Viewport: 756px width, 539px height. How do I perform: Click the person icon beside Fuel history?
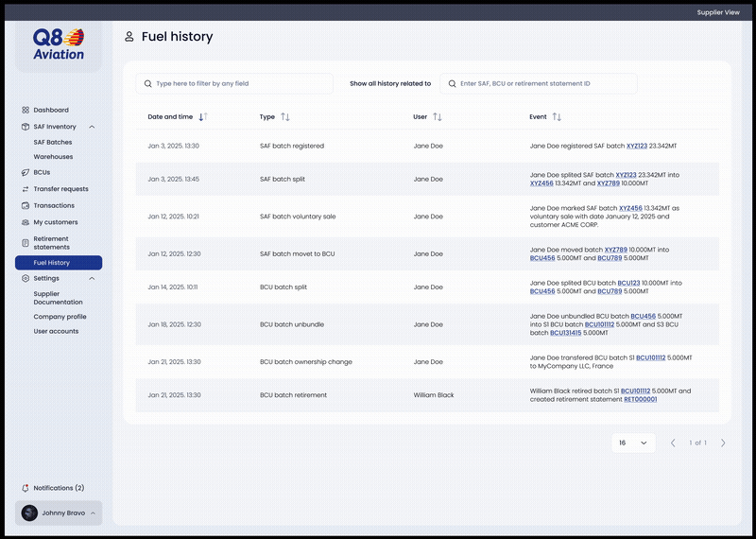[129, 37]
